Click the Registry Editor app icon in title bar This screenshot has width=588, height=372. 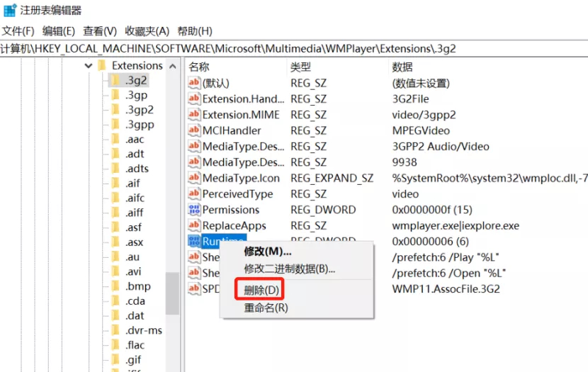click(x=10, y=10)
